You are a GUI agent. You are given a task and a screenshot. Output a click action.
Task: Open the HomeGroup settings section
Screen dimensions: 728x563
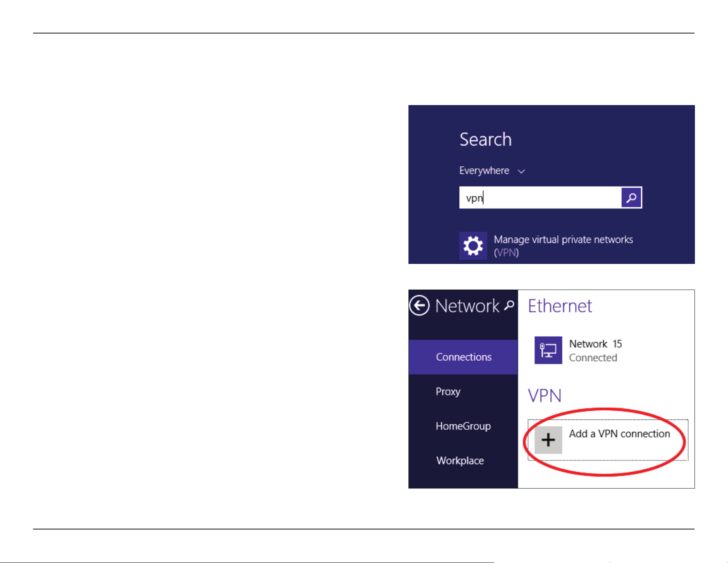coord(463,426)
